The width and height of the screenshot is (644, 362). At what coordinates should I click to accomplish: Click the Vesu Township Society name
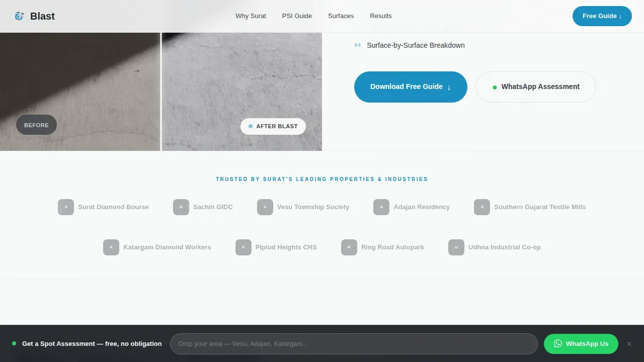(313, 207)
